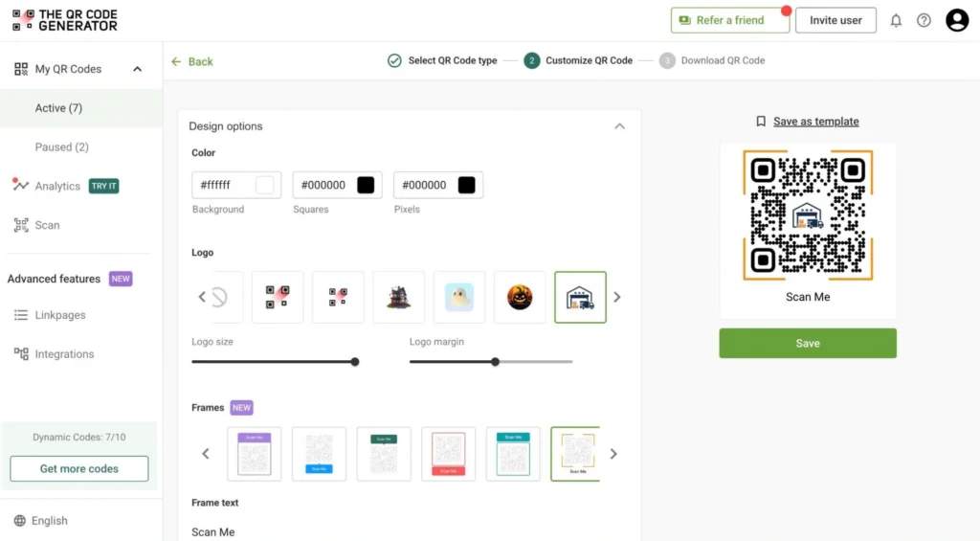Select the red bordered frame
The height and width of the screenshot is (541, 980).
pos(448,454)
